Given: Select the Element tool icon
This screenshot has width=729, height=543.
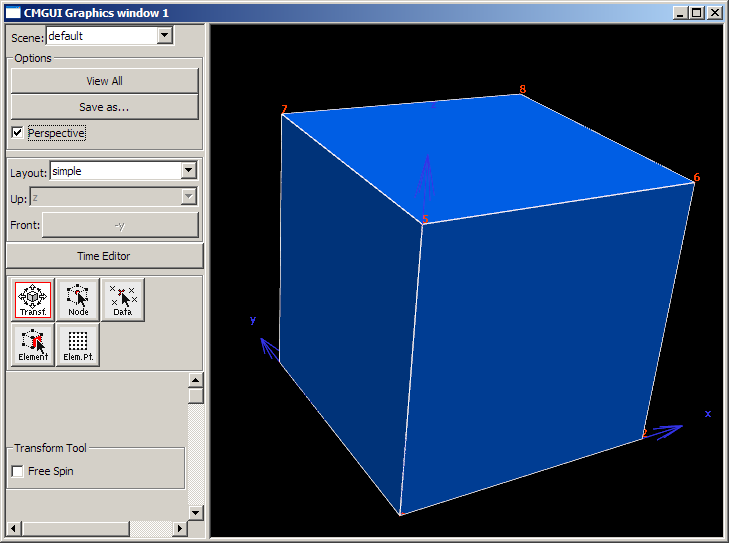Looking at the screenshot, I should [x=33, y=345].
